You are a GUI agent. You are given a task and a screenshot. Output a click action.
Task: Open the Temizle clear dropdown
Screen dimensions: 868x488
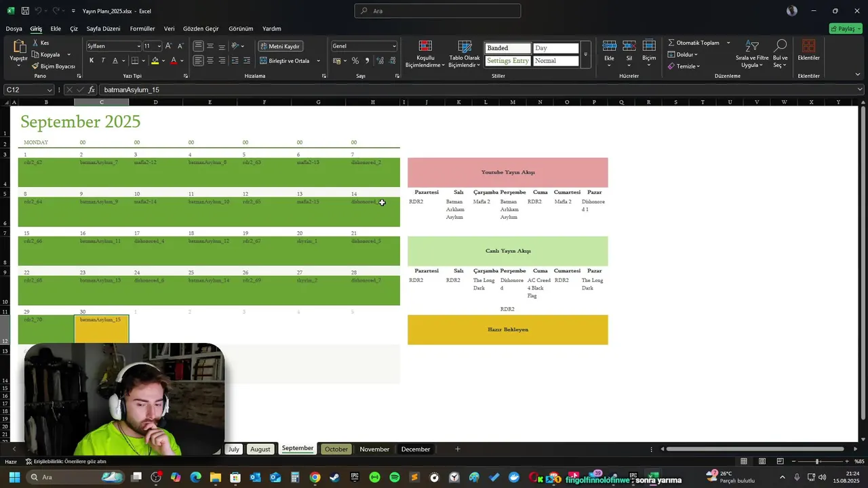click(x=684, y=66)
